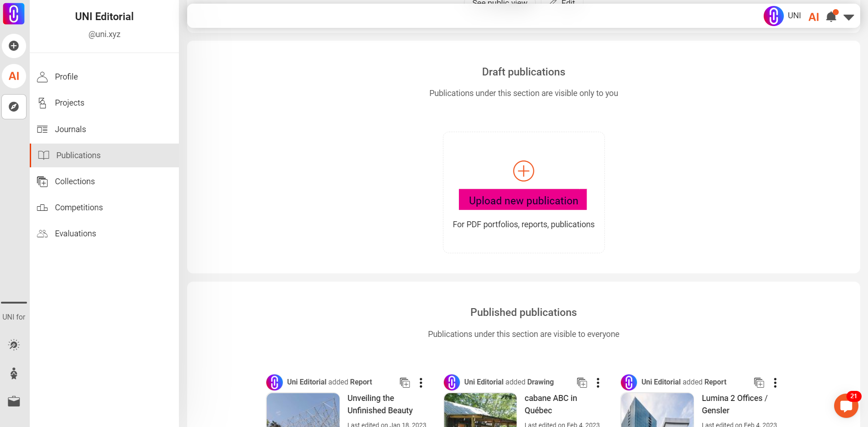Open the AI assistant from the left rail
Screen dimensions: 868x427
point(14,76)
